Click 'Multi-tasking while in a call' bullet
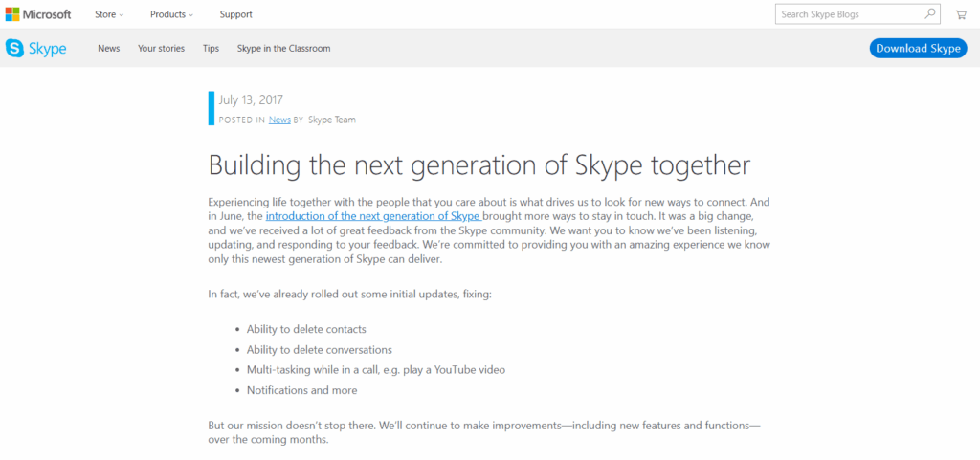 [x=375, y=369]
